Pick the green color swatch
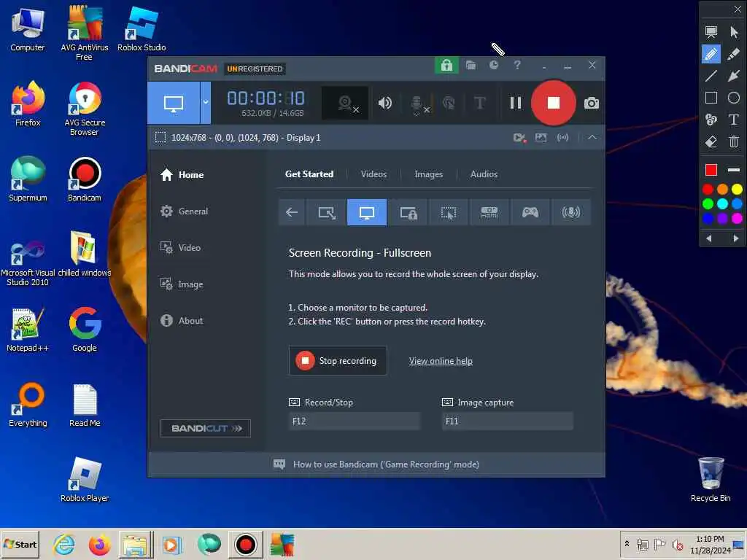 (x=708, y=204)
